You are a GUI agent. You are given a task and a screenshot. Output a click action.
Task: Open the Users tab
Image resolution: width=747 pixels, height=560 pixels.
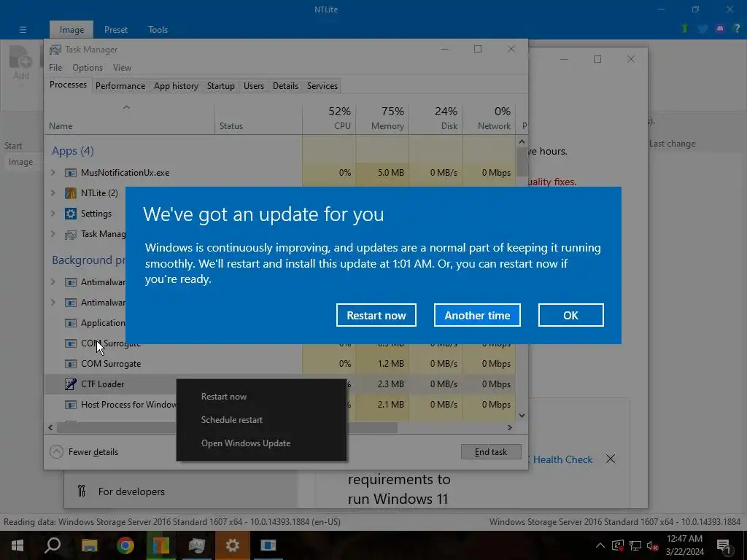pos(253,86)
